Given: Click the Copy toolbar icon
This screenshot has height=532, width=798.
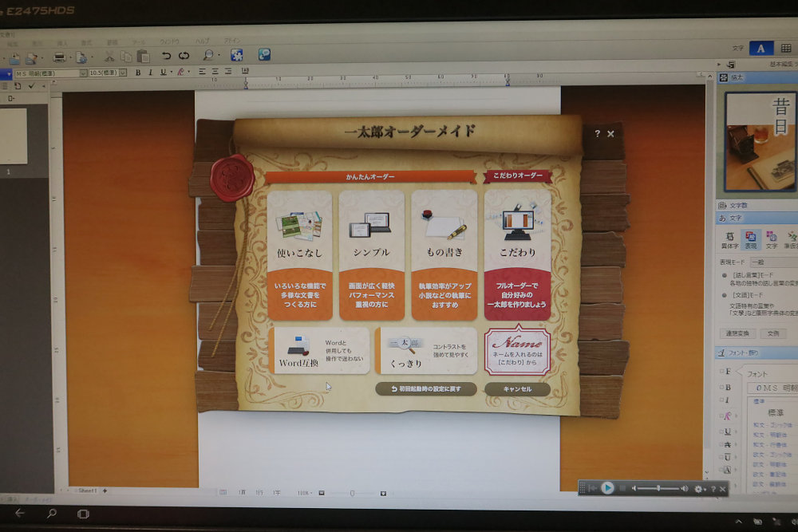Looking at the screenshot, I should tap(126, 56).
